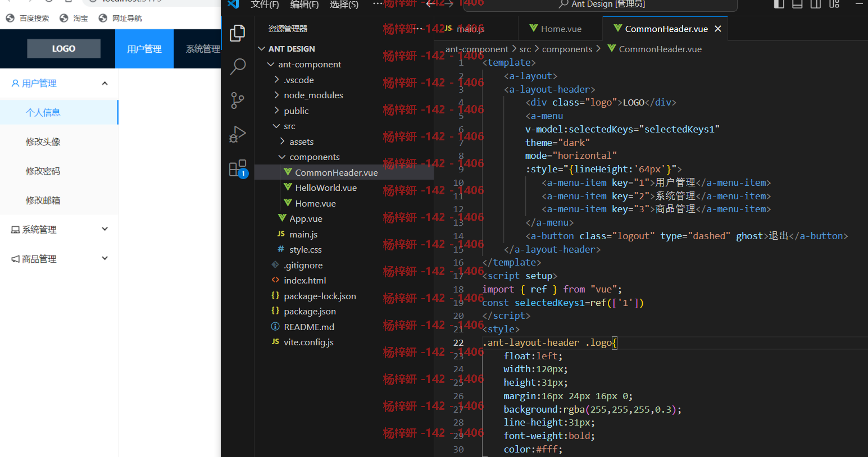Click the globe icon of the 网址导航 bookmark
This screenshot has width=868, height=457.
tap(103, 18)
